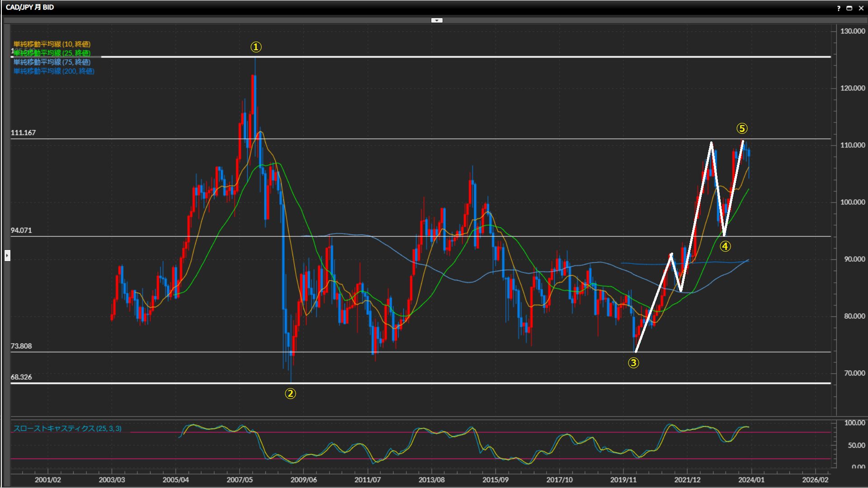Screen dimensions: 868x488
Task: Expand the left side panel arrow
Action: (7, 256)
